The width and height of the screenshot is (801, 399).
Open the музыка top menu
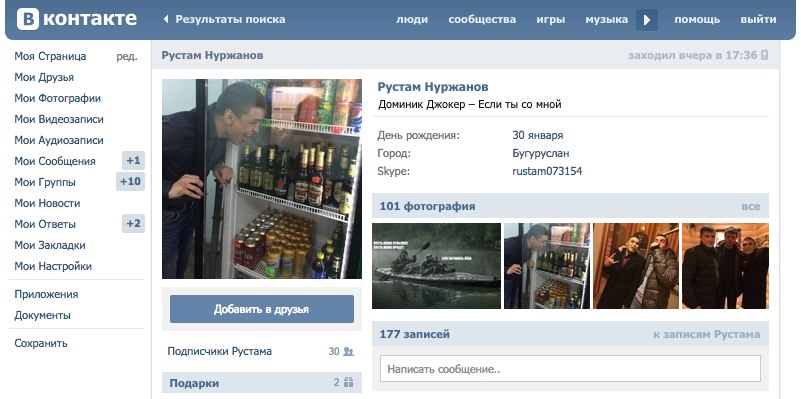pyautogui.click(x=606, y=19)
